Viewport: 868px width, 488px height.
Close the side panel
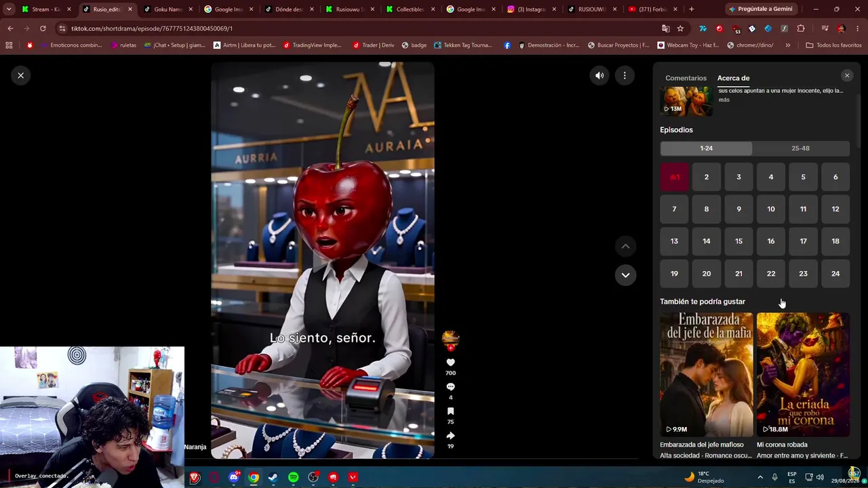847,76
